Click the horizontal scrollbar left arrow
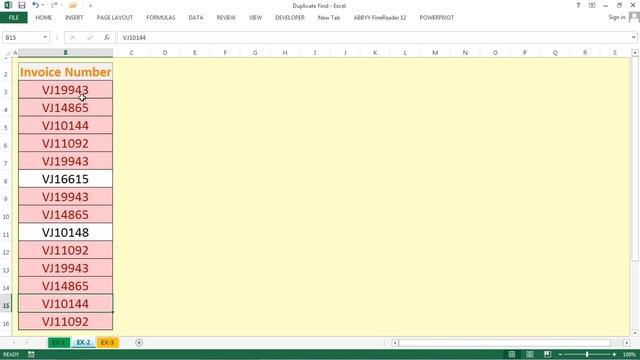This screenshot has height=360, width=640. [x=395, y=343]
